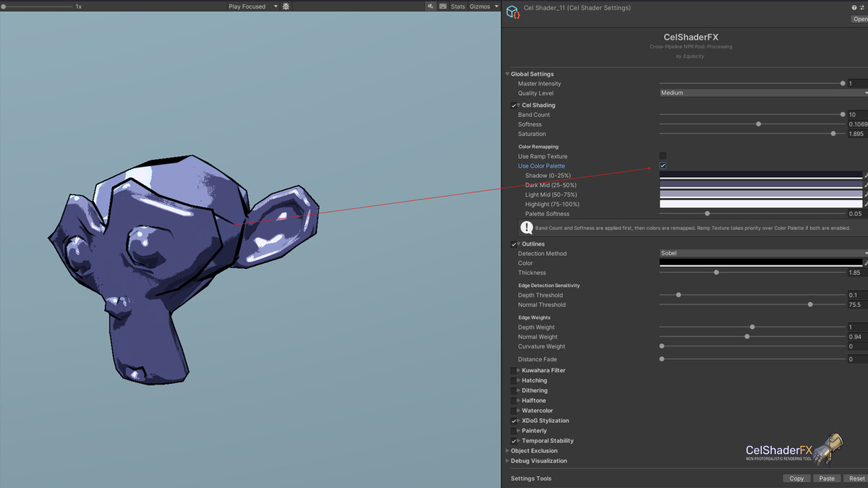Click the Game view scale slider handle
The image size is (868, 488).
(x=4, y=7)
